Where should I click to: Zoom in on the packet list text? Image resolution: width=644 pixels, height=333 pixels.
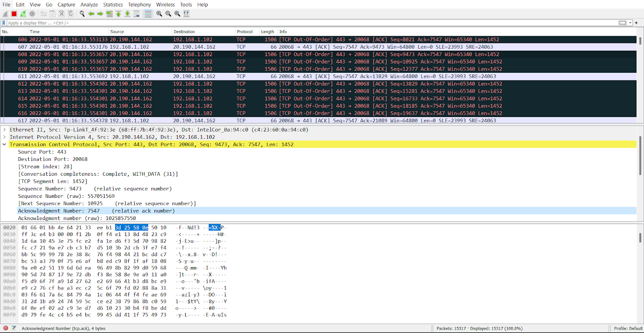click(159, 14)
